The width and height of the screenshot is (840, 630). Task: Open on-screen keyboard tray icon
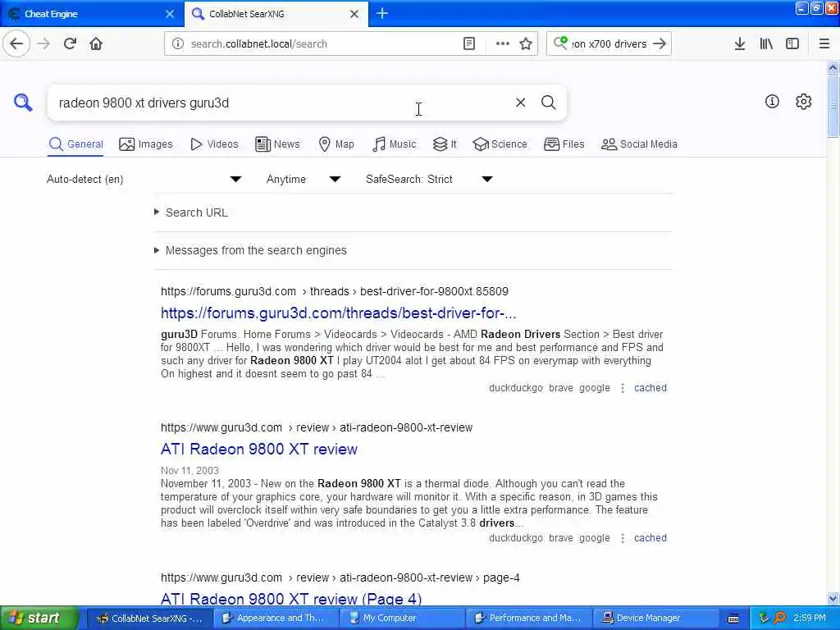coord(733,619)
